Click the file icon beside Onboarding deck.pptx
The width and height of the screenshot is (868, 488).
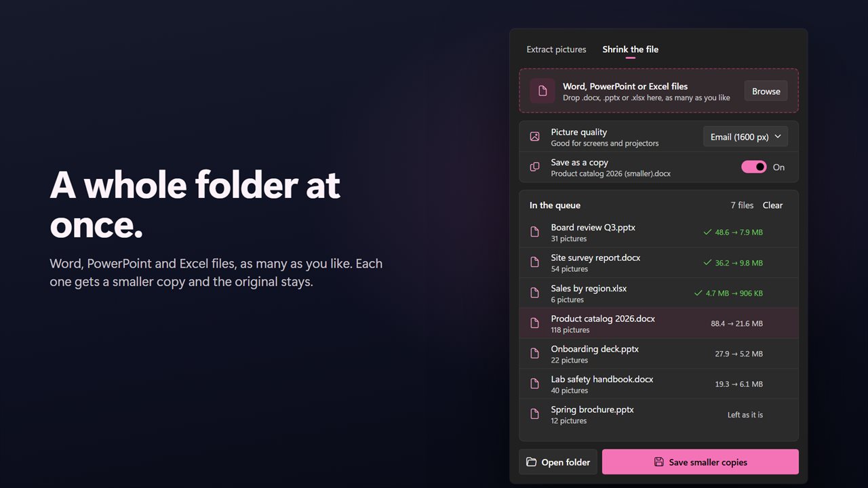click(535, 354)
